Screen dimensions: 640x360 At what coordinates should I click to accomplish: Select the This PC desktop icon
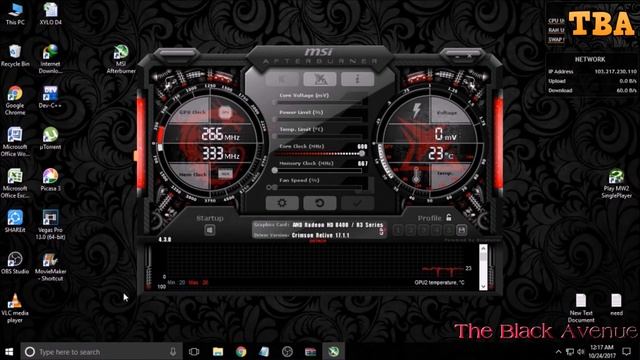pyautogui.click(x=15, y=14)
